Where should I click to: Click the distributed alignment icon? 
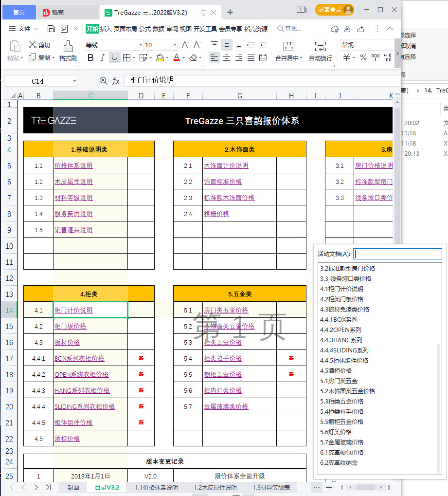tap(263, 57)
